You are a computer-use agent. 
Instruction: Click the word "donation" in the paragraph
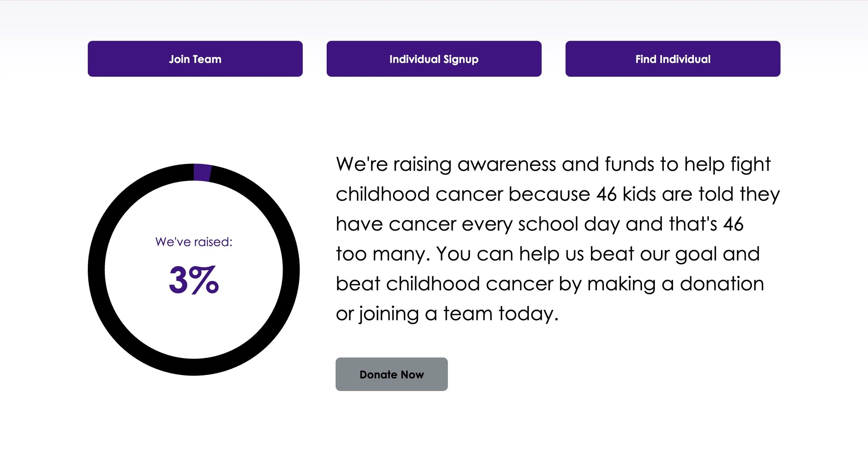point(722,284)
